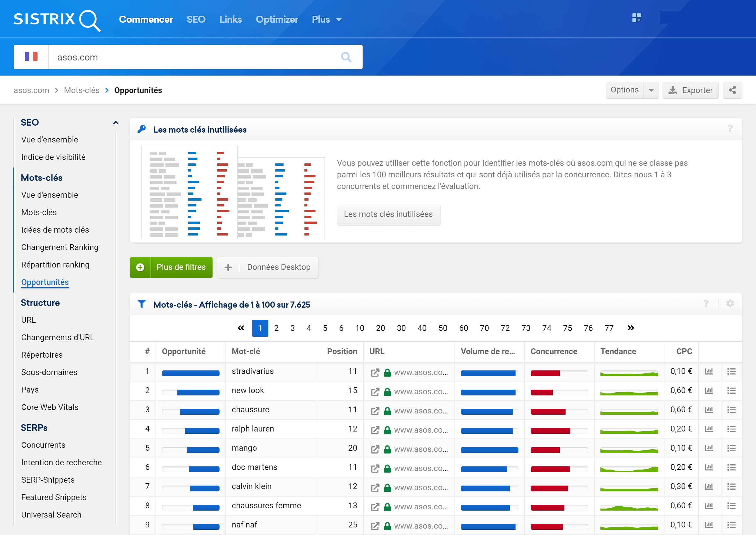Viewport: 756px width, 535px height.
Task: Open the apps grid icon in header
Action: tap(636, 18)
